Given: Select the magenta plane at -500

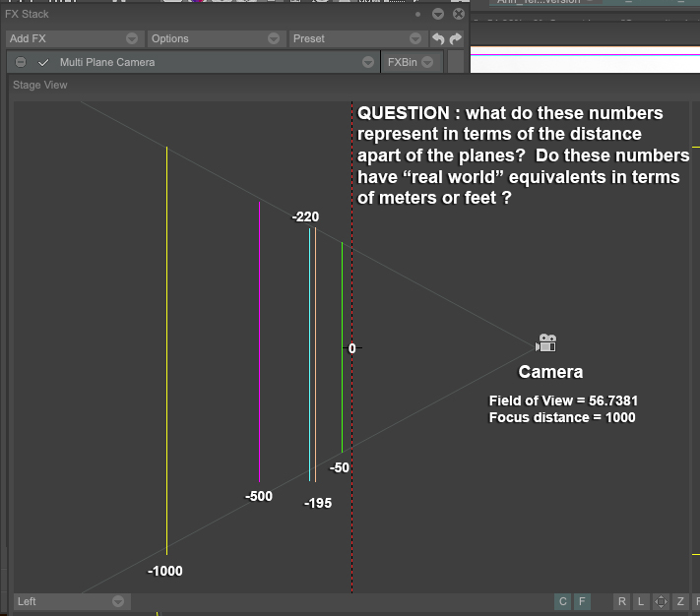Looking at the screenshot, I should click(x=259, y=341).
